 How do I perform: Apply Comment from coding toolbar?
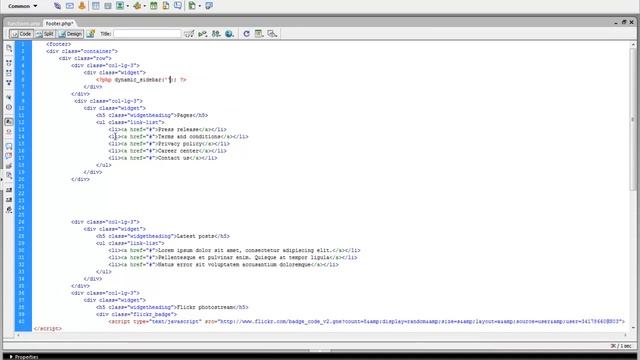coord(9,147)
